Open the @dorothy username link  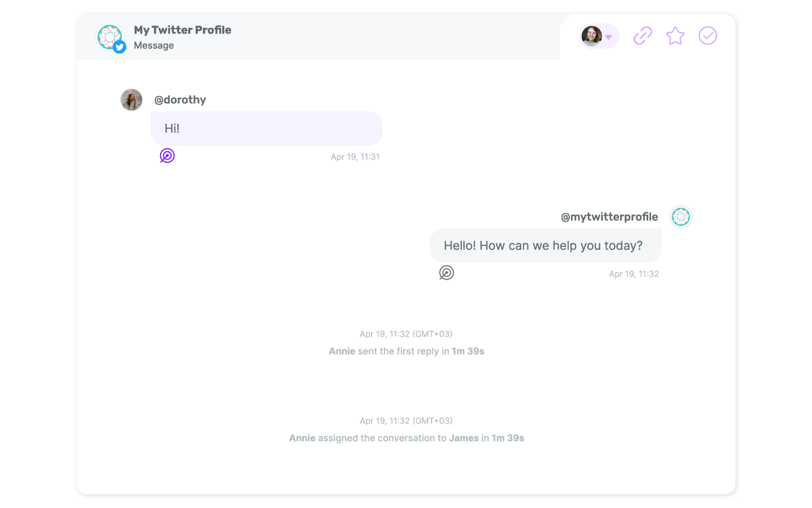click(x=180, y=100)
